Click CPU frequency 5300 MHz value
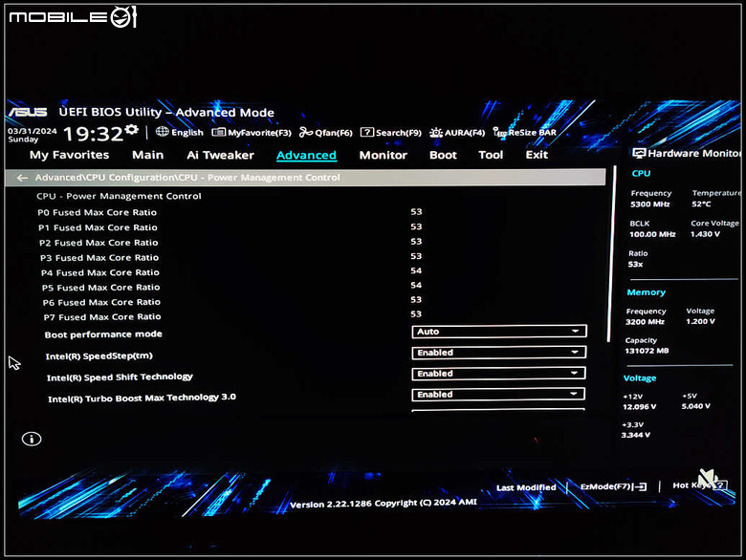 (x=650, y=205)
